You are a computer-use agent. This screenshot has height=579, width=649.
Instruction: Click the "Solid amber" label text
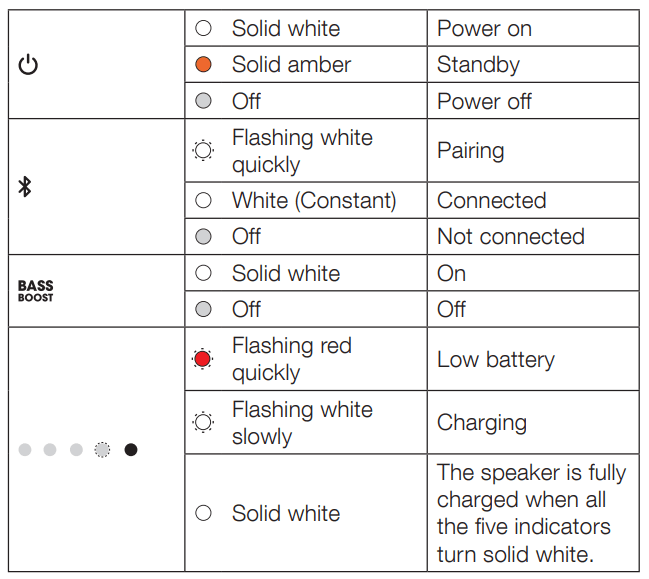291,66
